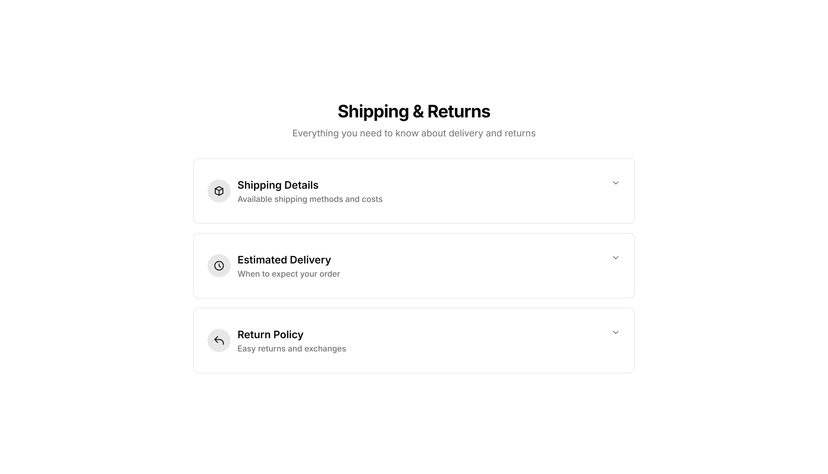Click the 'Everything you need to know' subtitle
The width and height of the screenshot is (828, 474).
click(414, 133)
